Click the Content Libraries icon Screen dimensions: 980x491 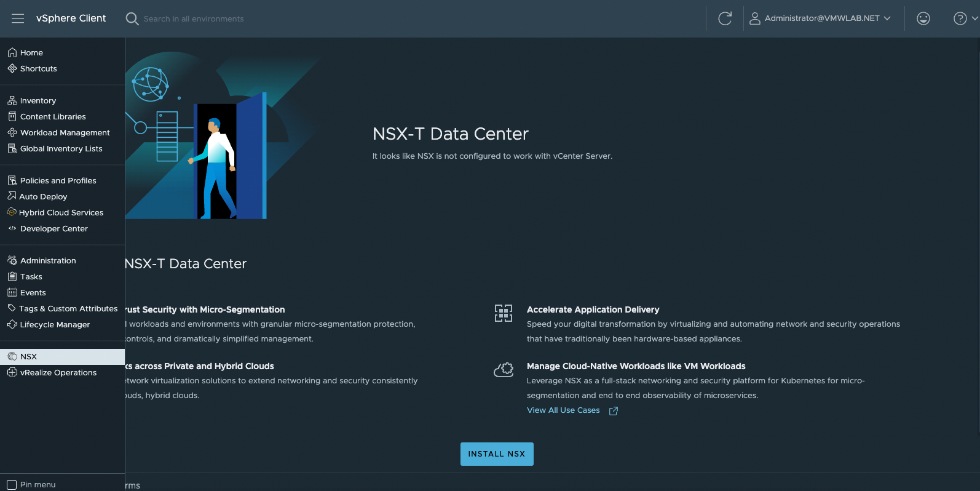pyautogui.click(x=12, y=116)
